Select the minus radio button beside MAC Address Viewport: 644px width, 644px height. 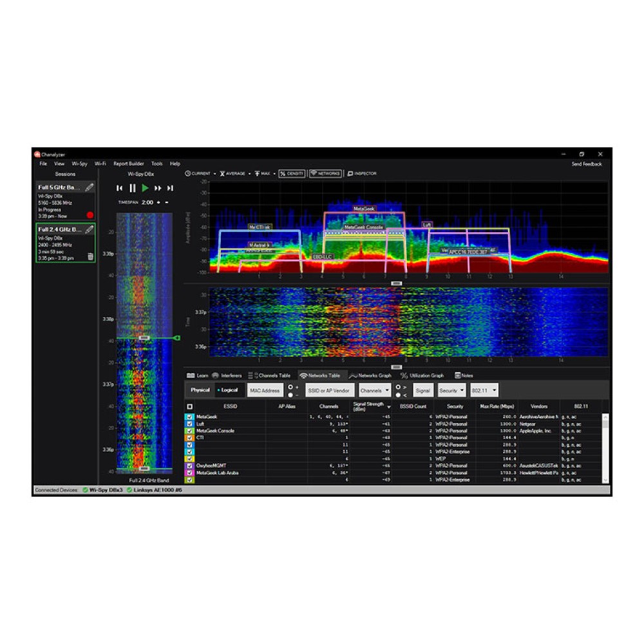291,395
